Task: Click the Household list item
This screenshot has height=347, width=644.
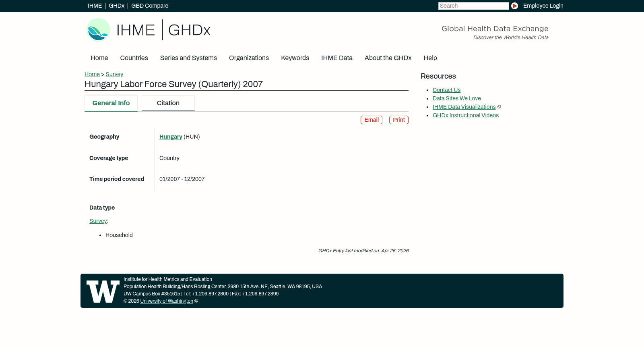Action: point(119,235)
